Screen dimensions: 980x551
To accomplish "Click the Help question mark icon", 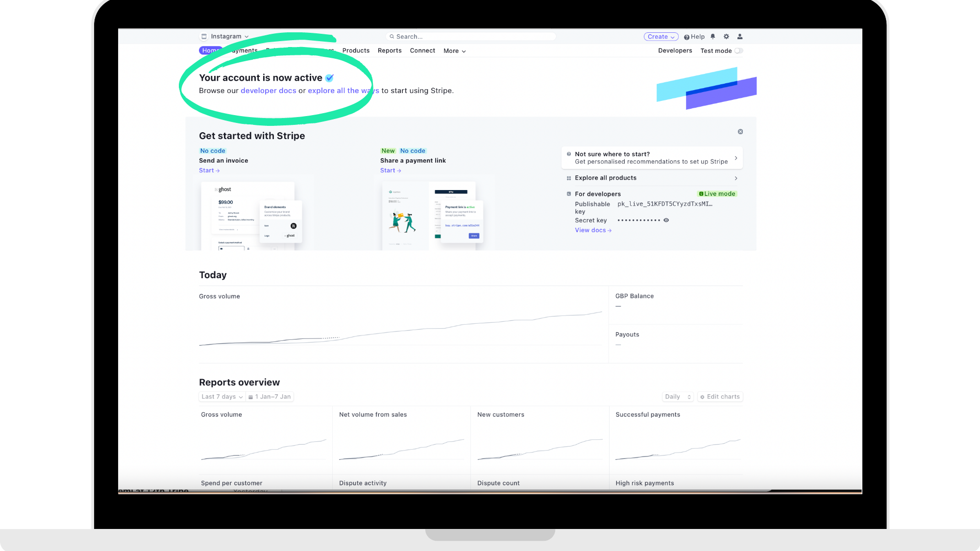I will click(x=686, y=37).
